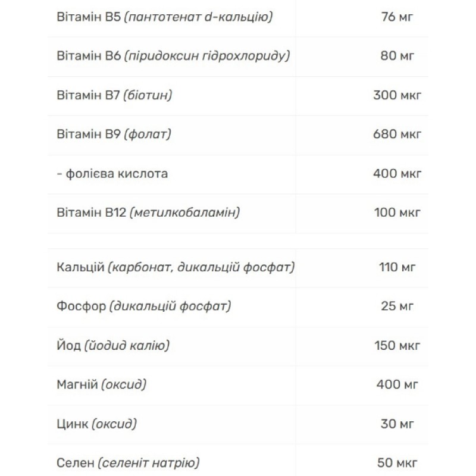Click the Вітамін B6 піридоксин label

[173, 56]
